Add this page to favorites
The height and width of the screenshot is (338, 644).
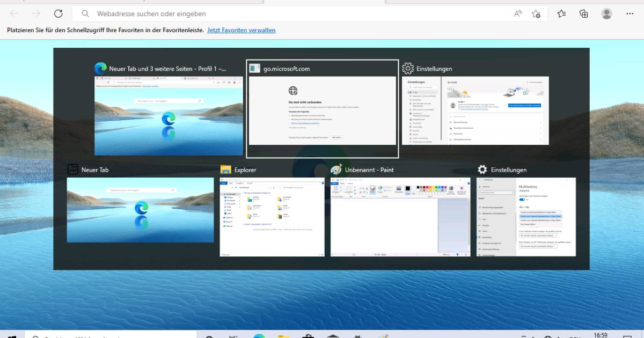coord(536,13)
